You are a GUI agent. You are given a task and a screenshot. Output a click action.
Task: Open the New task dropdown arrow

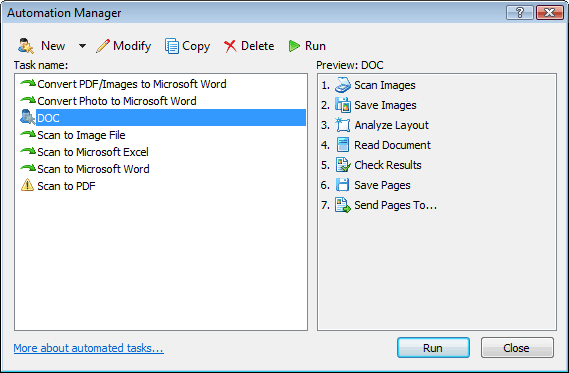[x=82, y=46]
